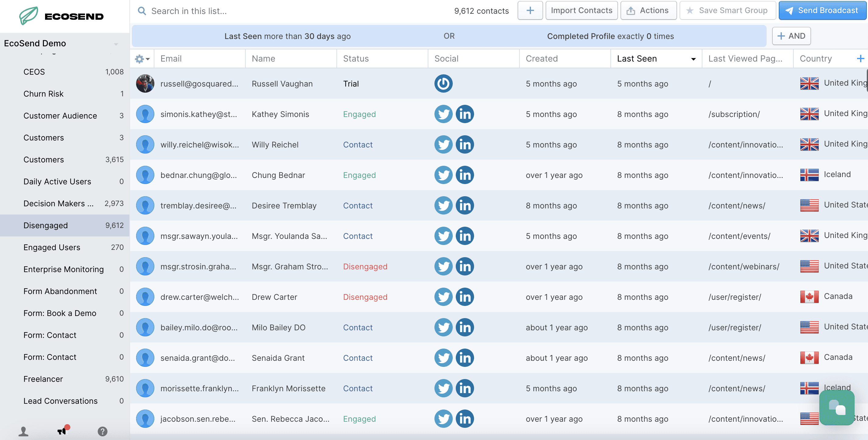
Task: Open the column settings gear dropdown
Action: point(142,59)
